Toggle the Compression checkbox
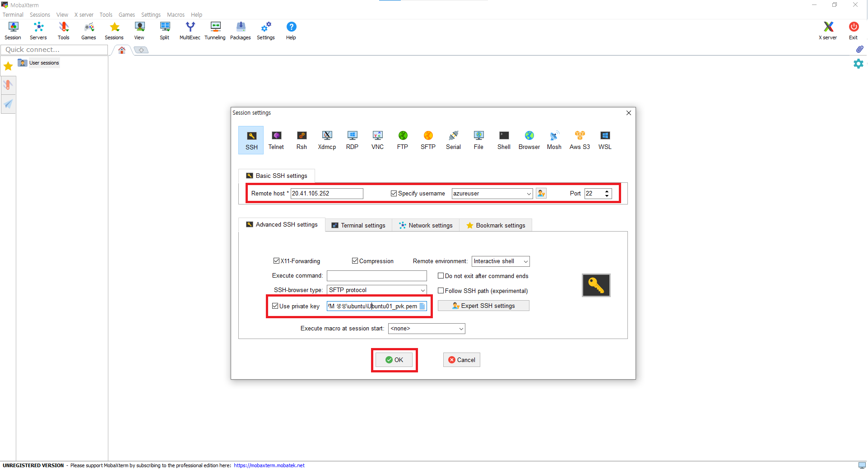Viewport: 868px width, 469px height. [355, 261]
